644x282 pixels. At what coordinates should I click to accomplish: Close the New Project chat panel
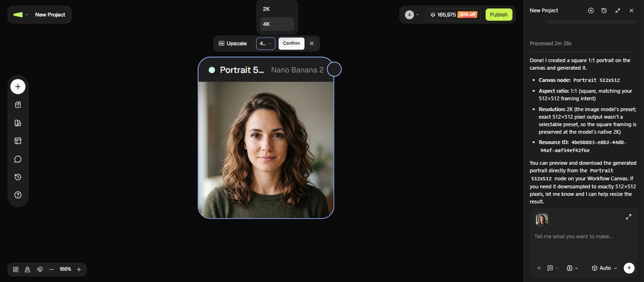[631, 11]
